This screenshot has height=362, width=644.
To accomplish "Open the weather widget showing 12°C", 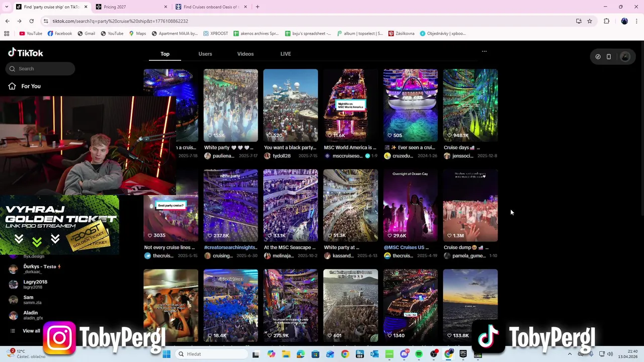I will tap(26, 354).
